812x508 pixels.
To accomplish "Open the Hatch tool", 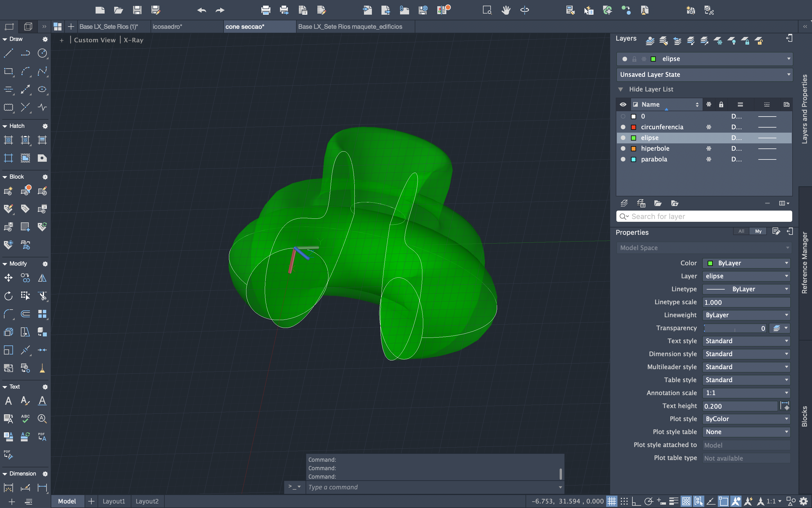I will (x=8, y=140).
